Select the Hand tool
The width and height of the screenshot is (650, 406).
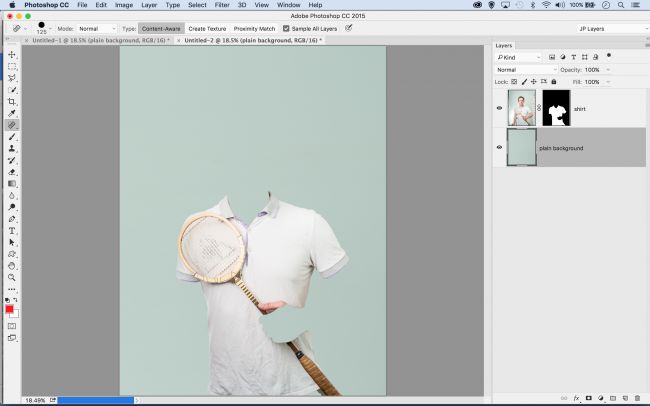[x=12, y=266]
